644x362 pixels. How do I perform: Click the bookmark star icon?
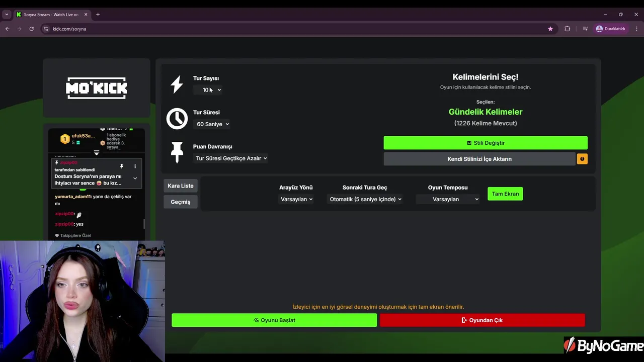click(x=550, y=29)
